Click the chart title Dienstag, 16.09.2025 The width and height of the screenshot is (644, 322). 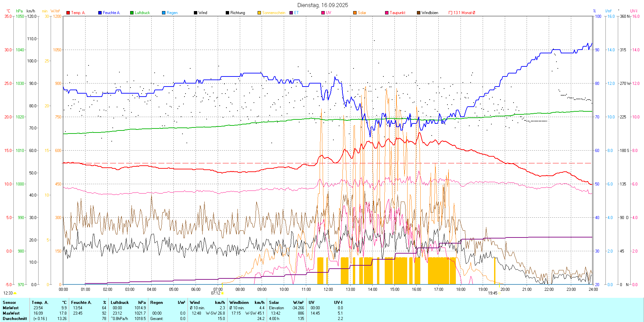pos(323,5)
